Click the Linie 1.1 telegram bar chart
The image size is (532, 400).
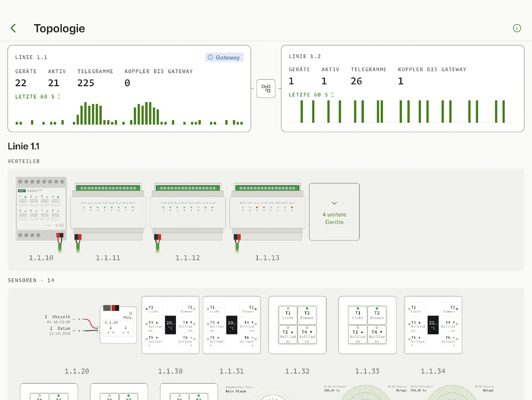[x=129, y=113]
